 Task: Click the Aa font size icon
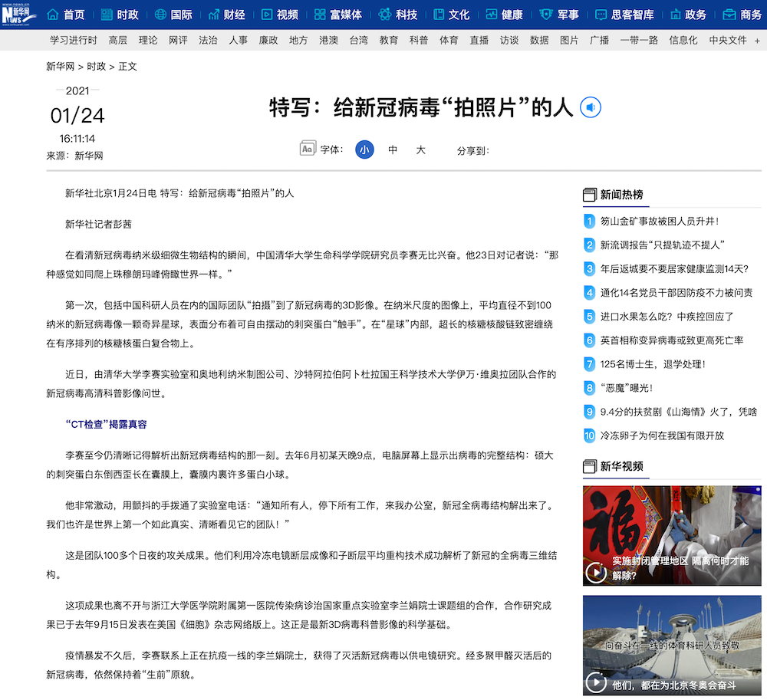pyautogui.click(x=308, y=148)
